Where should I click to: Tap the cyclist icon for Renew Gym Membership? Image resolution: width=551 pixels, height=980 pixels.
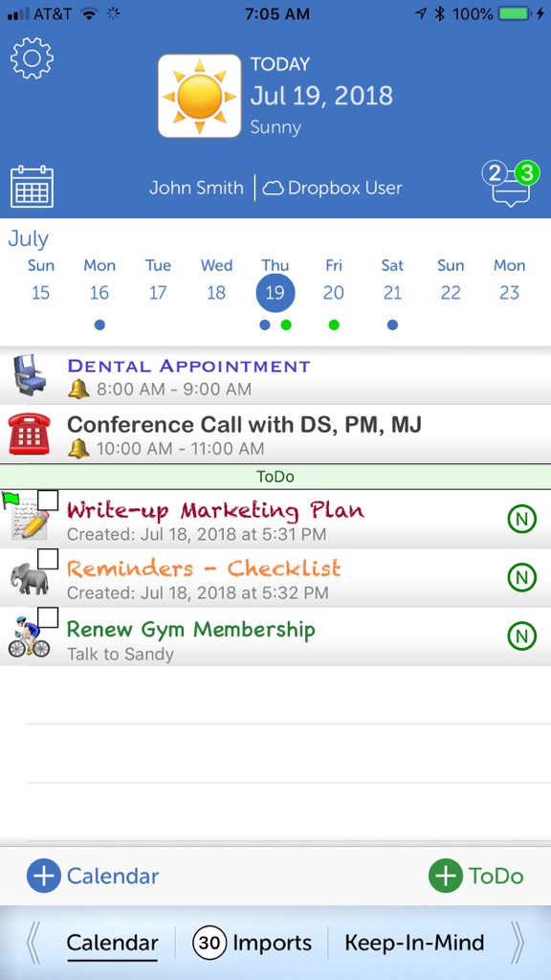(x=29, y=636)
